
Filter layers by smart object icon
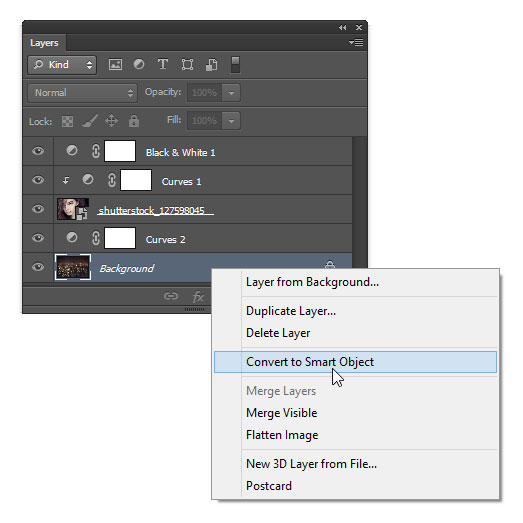(211, 64)
